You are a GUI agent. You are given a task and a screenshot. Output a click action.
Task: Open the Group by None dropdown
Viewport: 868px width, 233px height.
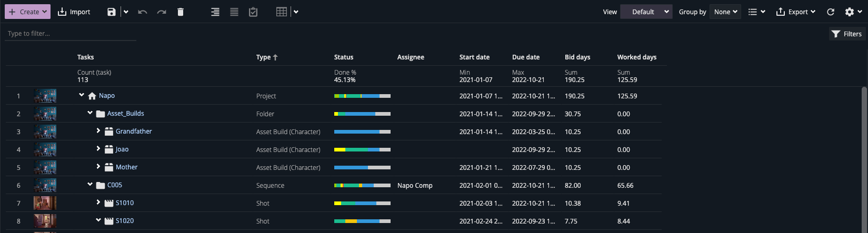[725, 12]
